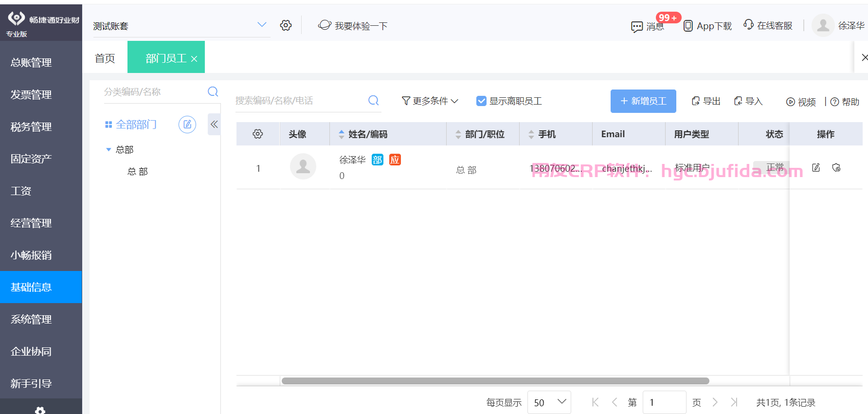Viewport: 868px width, 414px height.
Task: Click search magnifier beside employee search field
Action: (373, 100)
